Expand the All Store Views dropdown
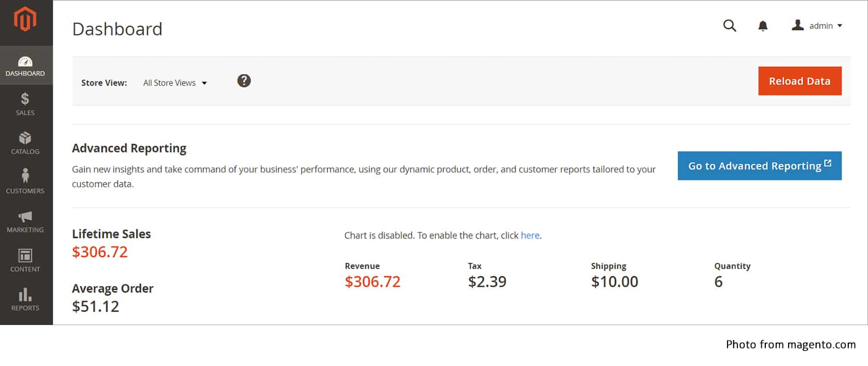 tap(175, 83)
